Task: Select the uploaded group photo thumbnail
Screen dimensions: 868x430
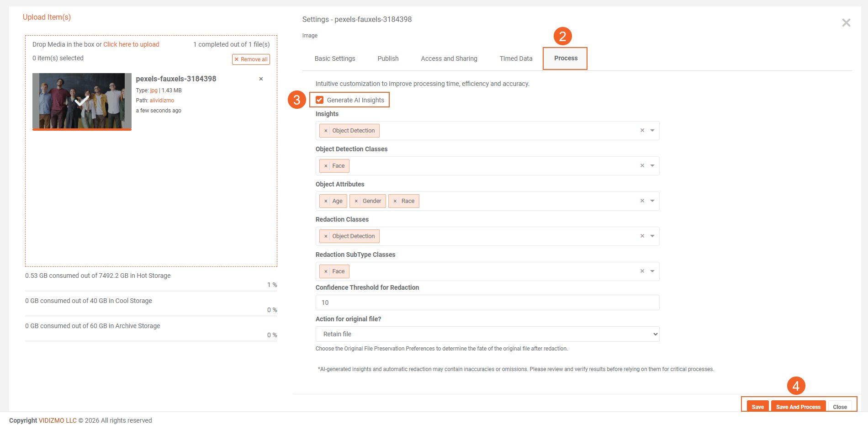Action: tap(82, 101)
